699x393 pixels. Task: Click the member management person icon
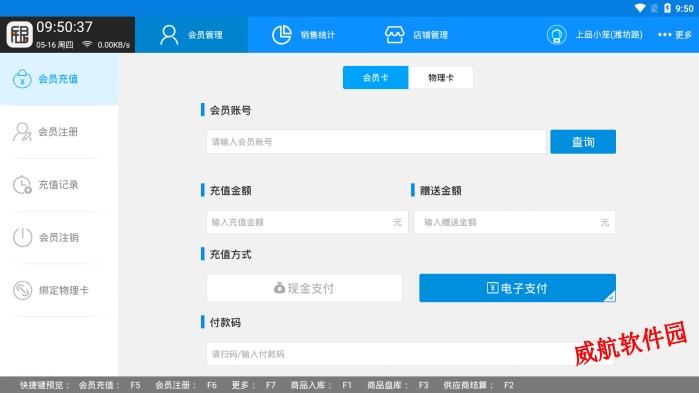[169, 35]
